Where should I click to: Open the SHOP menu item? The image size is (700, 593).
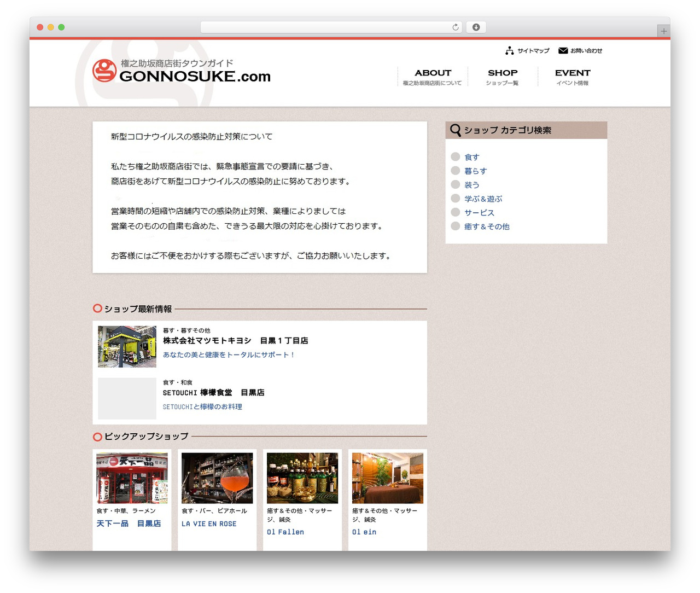tap(503, 77)
